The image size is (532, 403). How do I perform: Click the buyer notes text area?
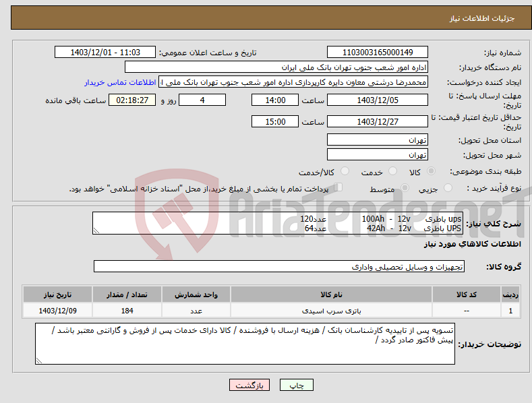pyautogui.click(x=245, y=344)
